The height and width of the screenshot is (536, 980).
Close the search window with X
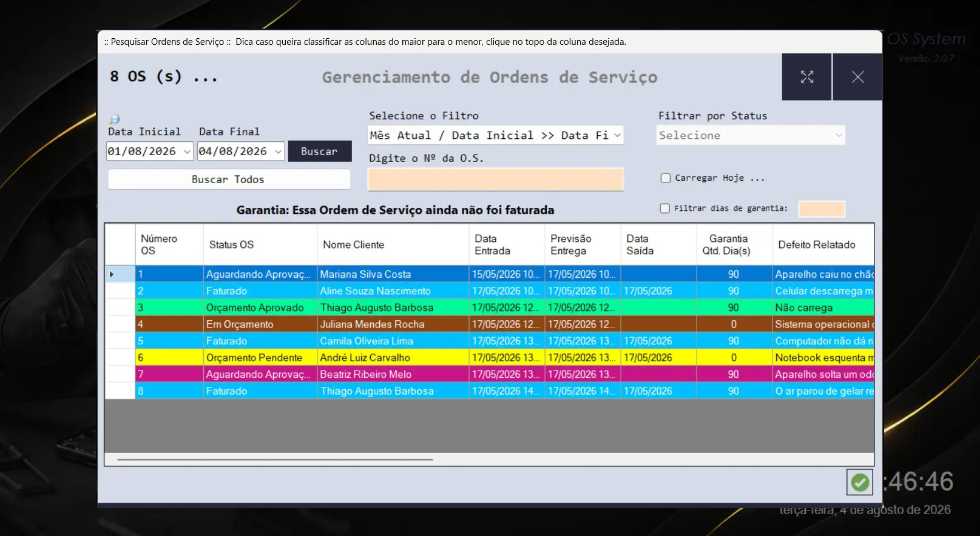[x=857, y=77]
